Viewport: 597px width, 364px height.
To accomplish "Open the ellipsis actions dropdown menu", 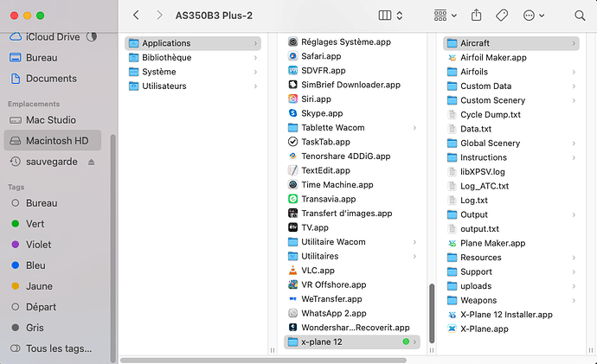I will 534,16.
